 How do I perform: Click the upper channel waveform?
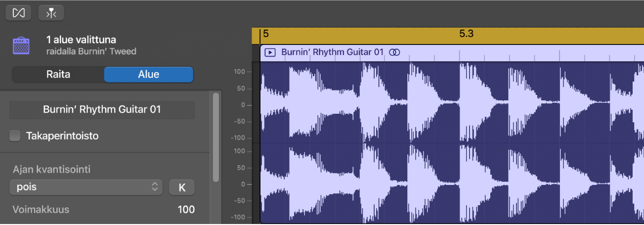click(445, 103)
